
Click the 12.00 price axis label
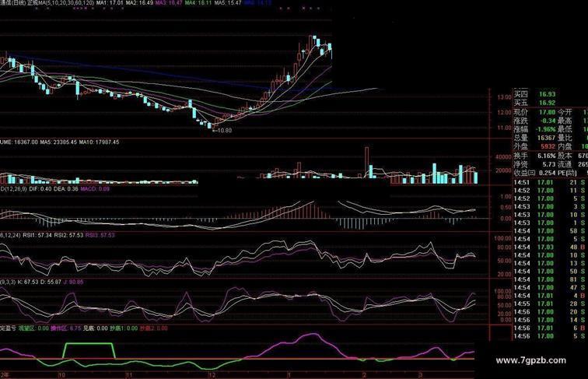click(504, 113)
